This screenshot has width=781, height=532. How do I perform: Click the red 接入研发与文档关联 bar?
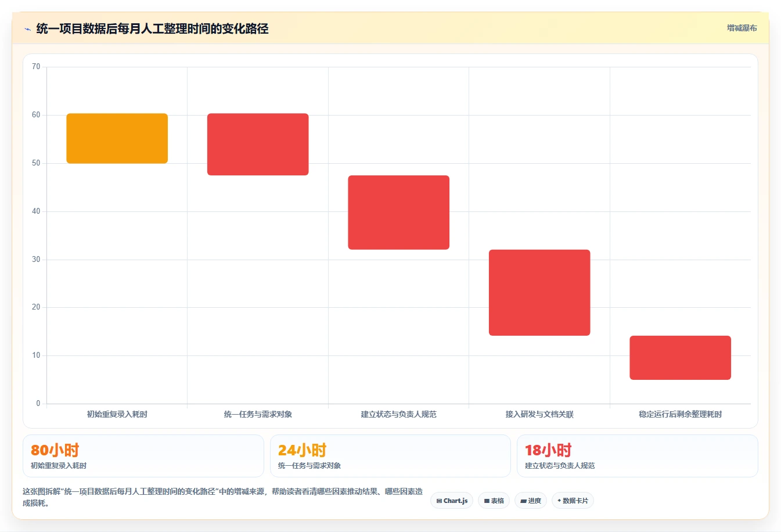pos(539,293)
